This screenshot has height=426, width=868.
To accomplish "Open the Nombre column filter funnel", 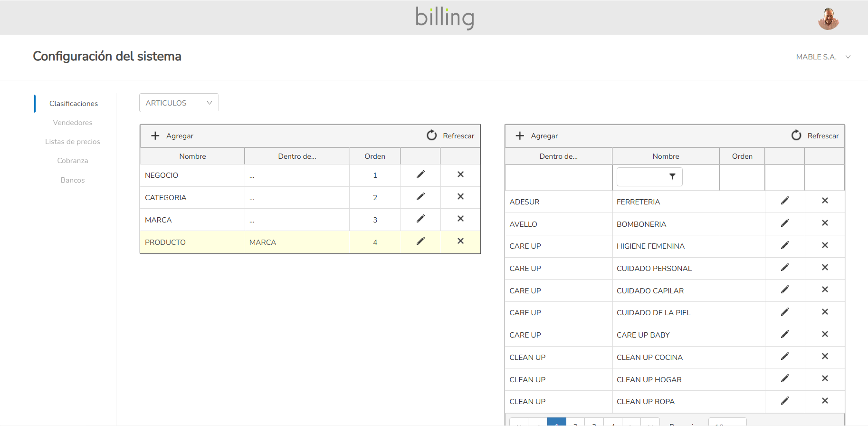I will coord(672,177).
